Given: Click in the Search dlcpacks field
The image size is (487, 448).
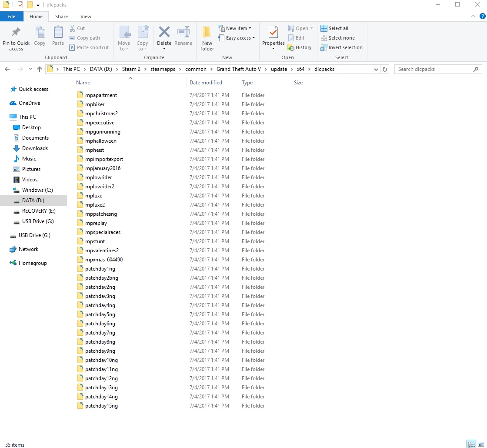Looking at the screenshot, I should click(x=438, y=69).
